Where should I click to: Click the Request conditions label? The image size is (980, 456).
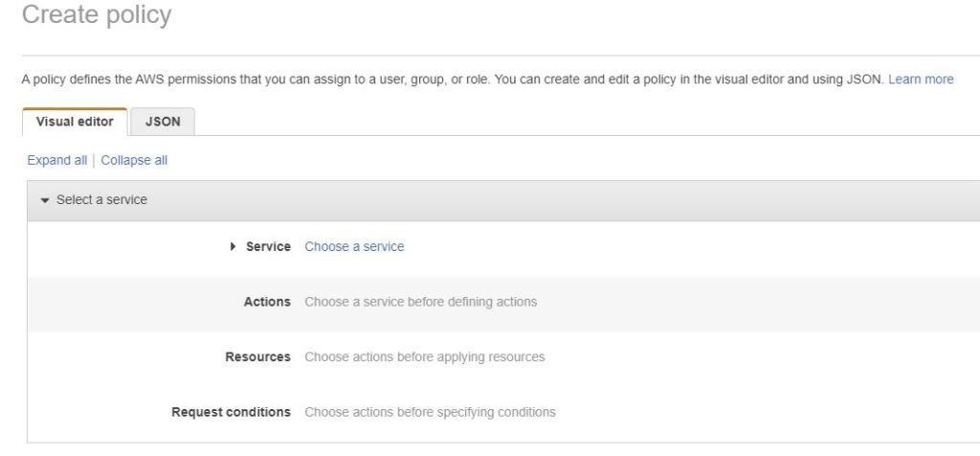pos(231,413)
